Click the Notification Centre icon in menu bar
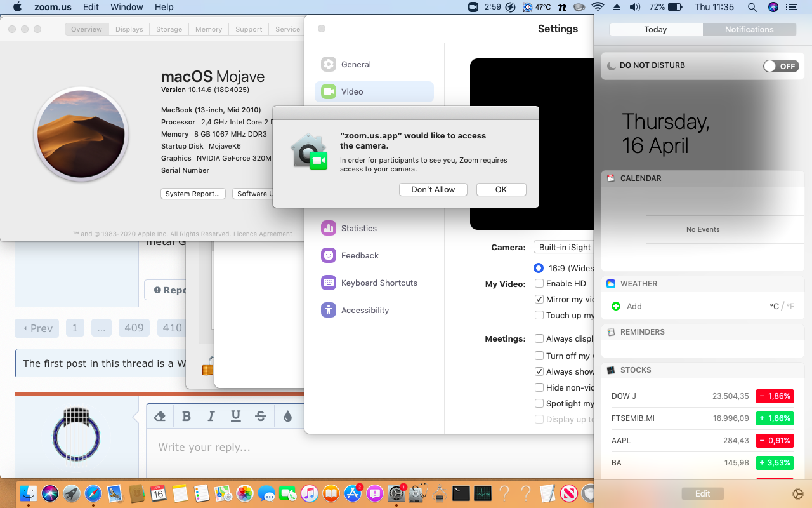The image size is (812, 508). 790,7
